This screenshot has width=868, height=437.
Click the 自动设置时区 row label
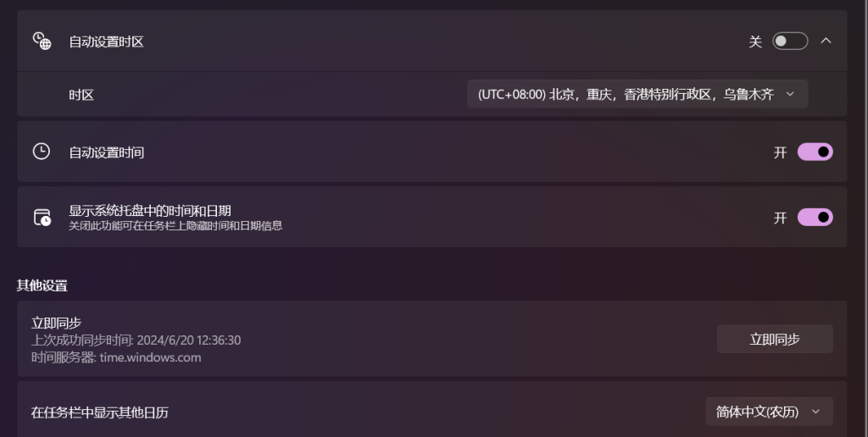pyautogui.click(x=106, y=41)
